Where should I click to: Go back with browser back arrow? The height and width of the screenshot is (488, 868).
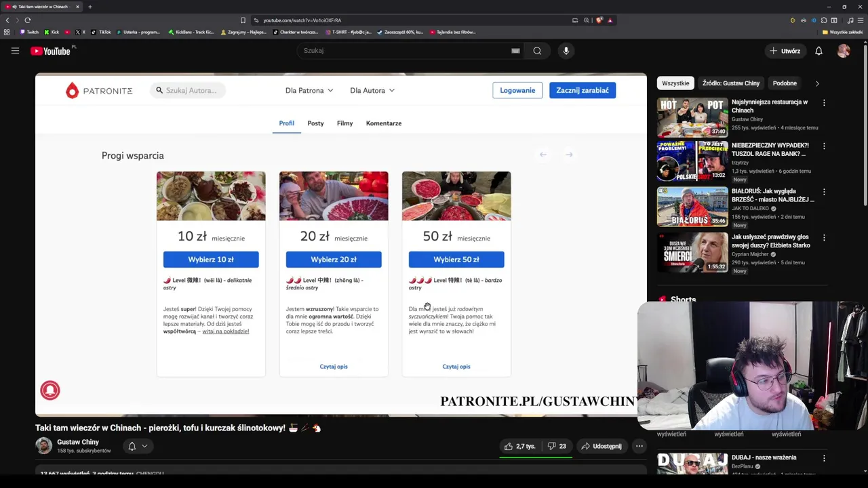pos(7,20)
